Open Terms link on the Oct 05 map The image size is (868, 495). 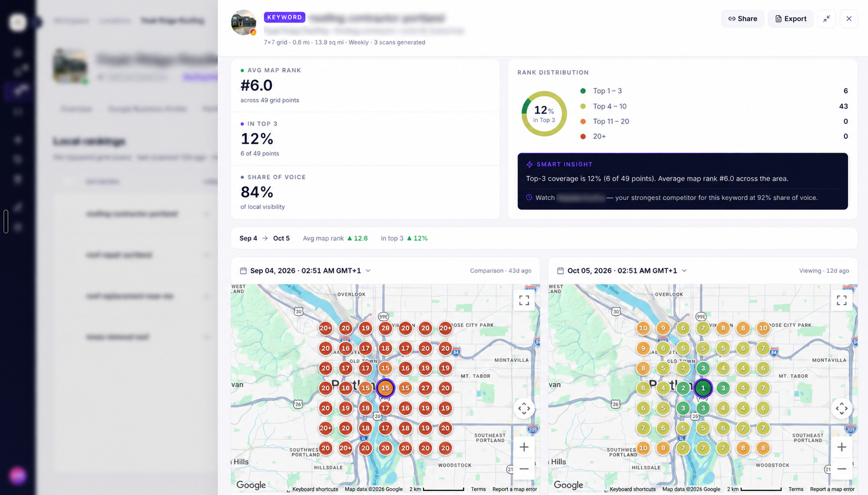click(x=796, y=489)
